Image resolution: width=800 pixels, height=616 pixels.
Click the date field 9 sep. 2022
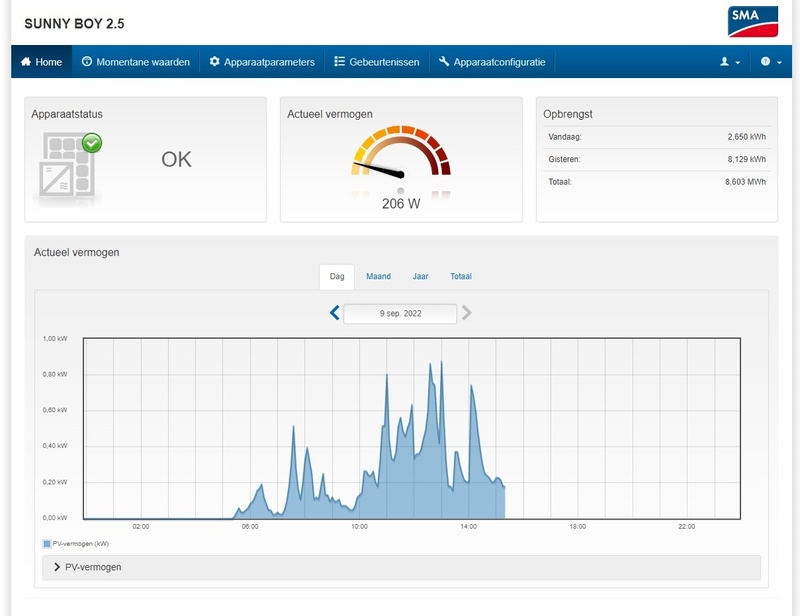coord(401,313)
